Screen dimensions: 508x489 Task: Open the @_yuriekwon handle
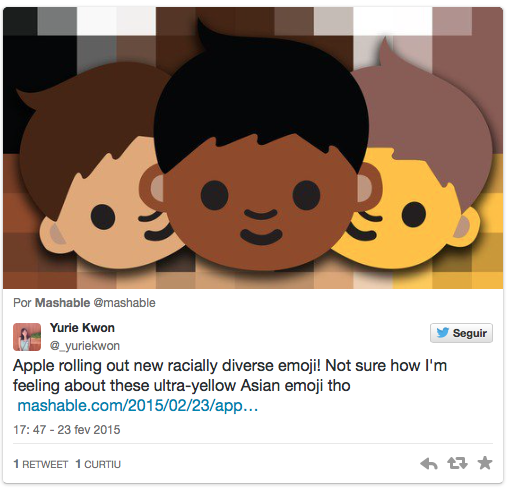pos(85,346)
